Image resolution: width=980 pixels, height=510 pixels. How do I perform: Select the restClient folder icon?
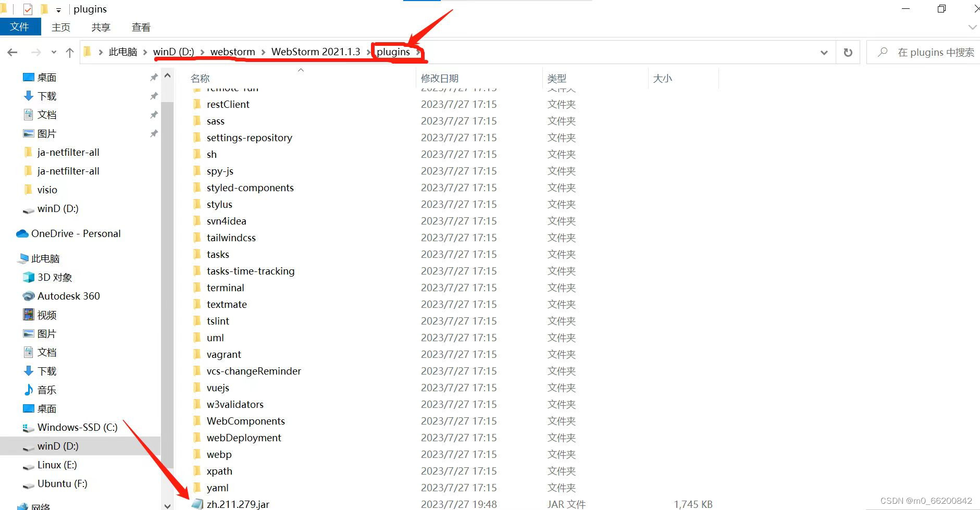pyautogui.click(x=197, y=104)
